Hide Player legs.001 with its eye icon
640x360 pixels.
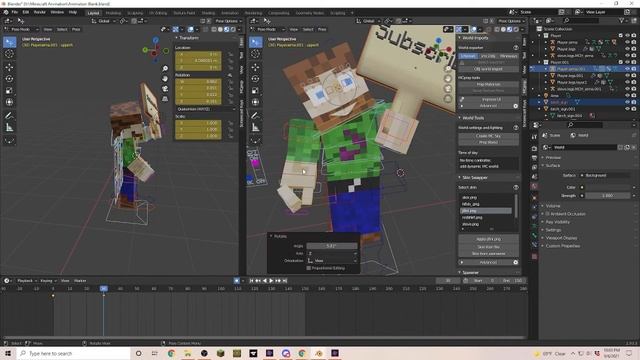point(627,76)
